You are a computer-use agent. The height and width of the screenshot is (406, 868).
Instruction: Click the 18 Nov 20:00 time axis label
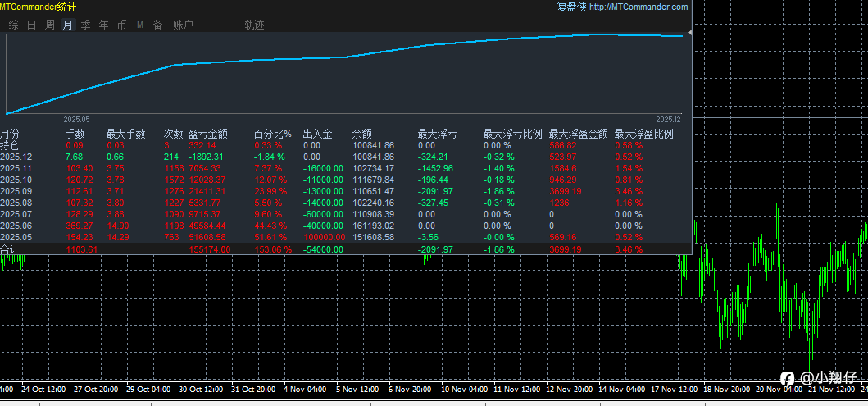[727, 390]
